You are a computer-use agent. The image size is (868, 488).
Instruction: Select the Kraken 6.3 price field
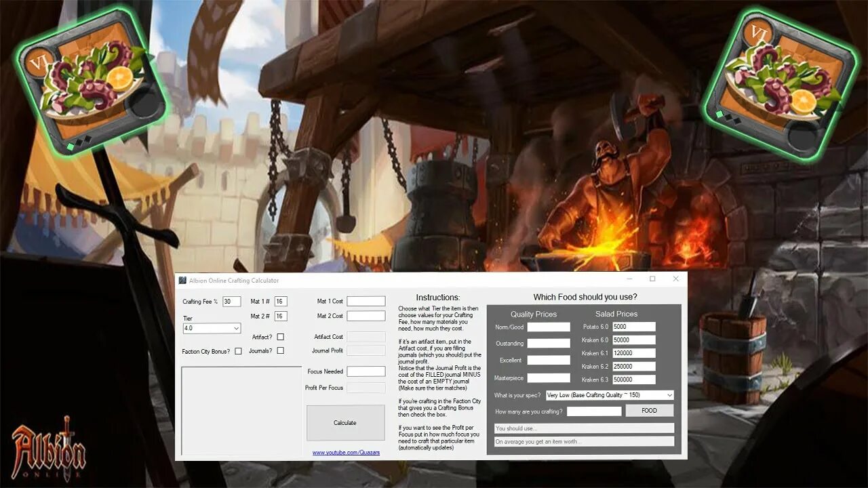(x=634, y=380)
